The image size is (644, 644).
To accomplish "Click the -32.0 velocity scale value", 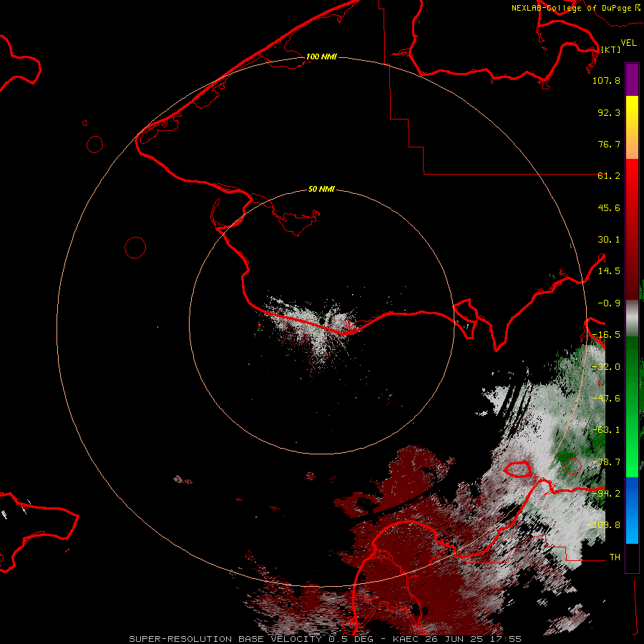I will (x=606, y=367).
